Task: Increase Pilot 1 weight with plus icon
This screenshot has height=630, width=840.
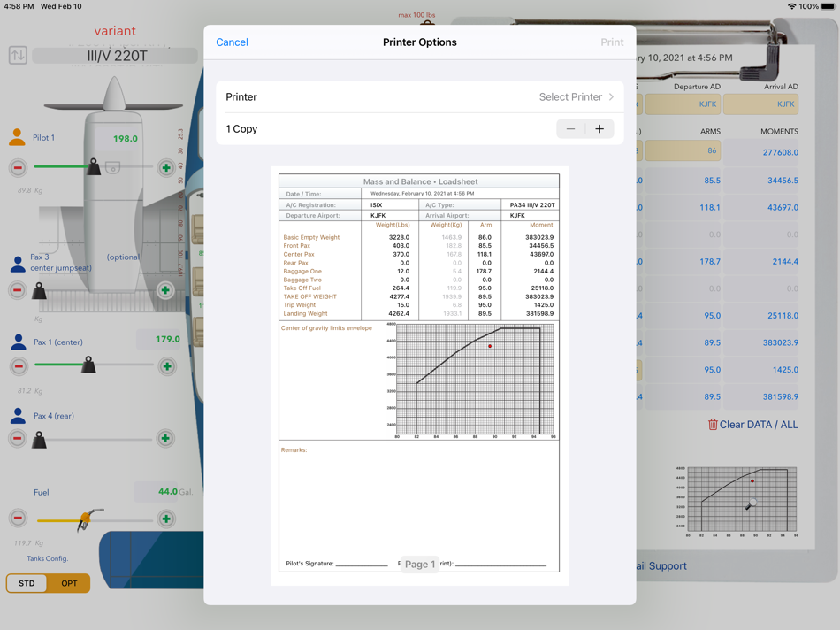Action: pyautogui.click(x=166, y=168)
